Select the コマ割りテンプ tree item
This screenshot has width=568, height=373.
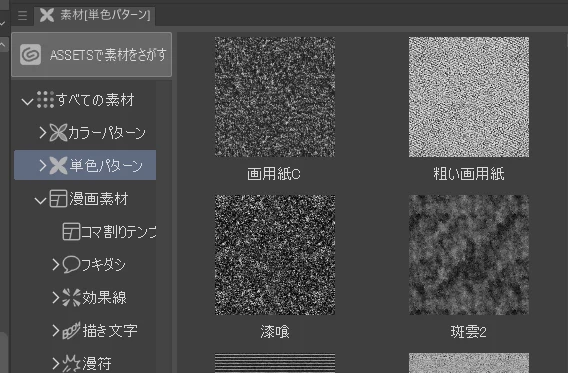[118, 232]
